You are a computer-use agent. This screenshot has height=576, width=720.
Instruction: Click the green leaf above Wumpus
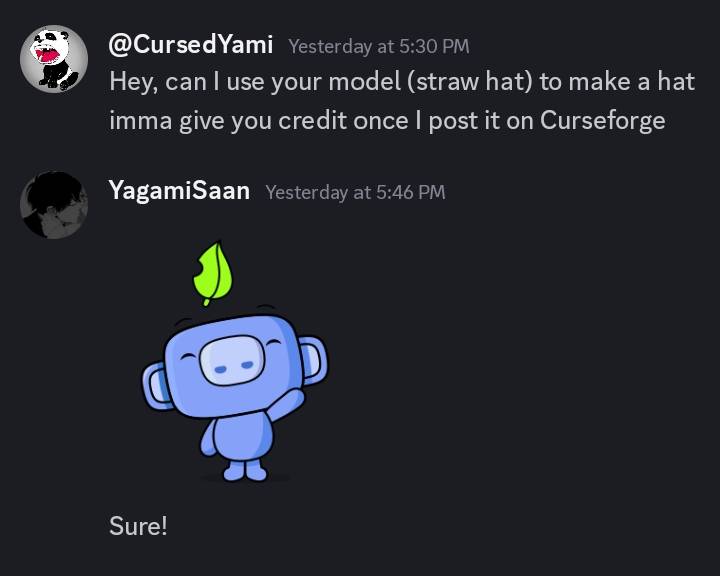coord(213,273)
